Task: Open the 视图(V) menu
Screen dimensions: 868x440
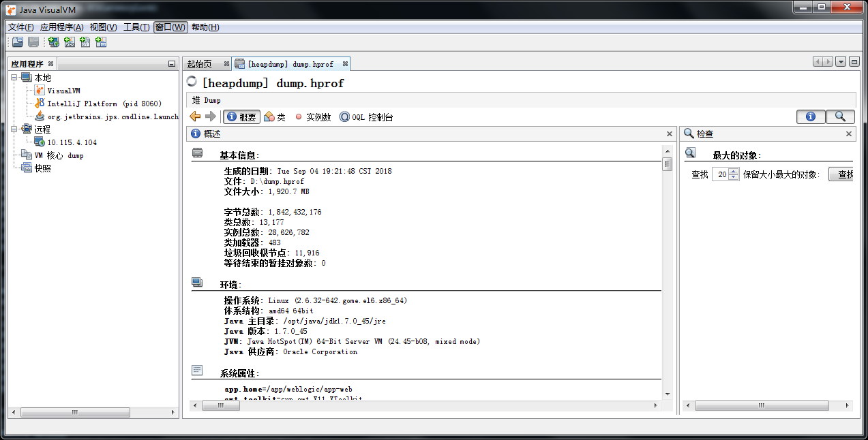Action: pos(104,27)
